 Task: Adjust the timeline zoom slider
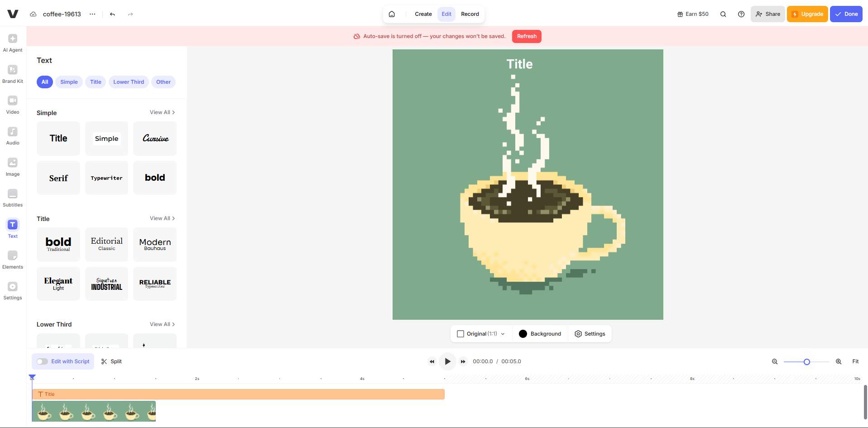coord(806,361)
